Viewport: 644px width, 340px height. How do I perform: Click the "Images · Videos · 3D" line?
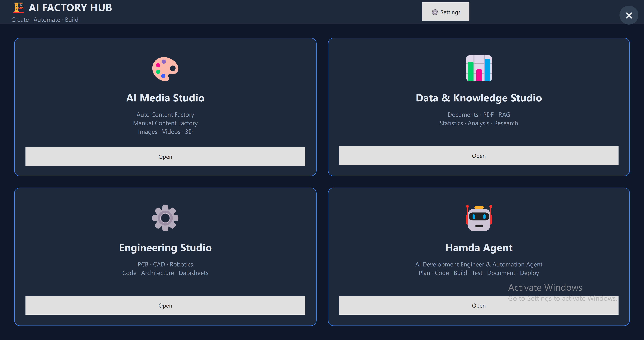pyautogui.click(x=165, y=132)
